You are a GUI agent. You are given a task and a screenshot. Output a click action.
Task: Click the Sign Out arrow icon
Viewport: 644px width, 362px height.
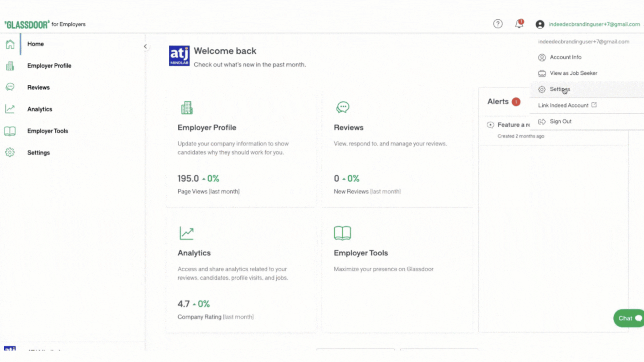[x=542, y=122]
